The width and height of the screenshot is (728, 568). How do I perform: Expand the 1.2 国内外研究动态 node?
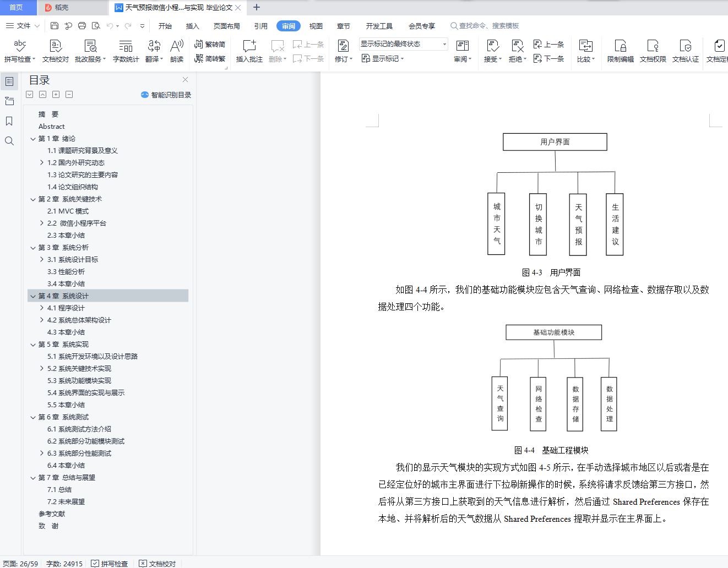pyautogui.click(x=42, y=163)
